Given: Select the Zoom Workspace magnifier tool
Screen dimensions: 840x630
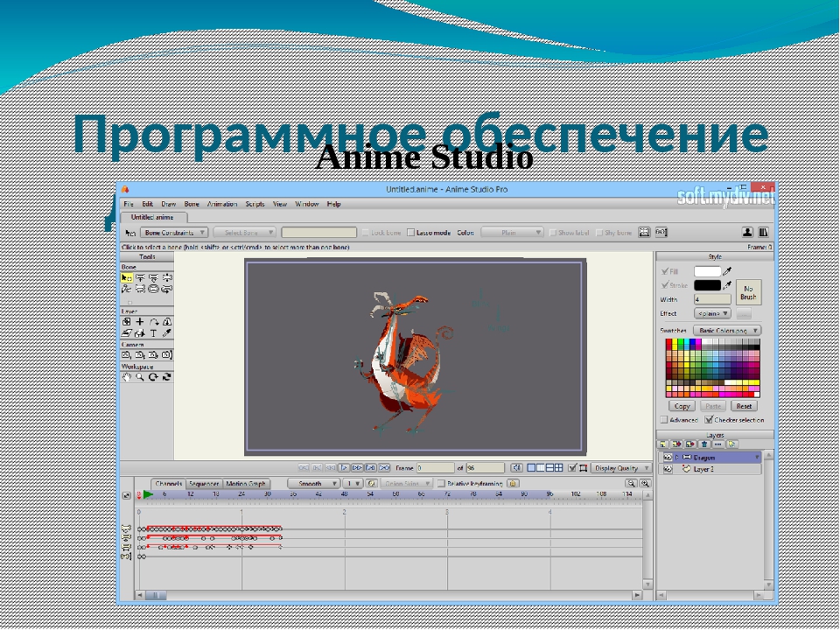Looking at the screenshot, I should pyautogui.click(x=140, y=377).
